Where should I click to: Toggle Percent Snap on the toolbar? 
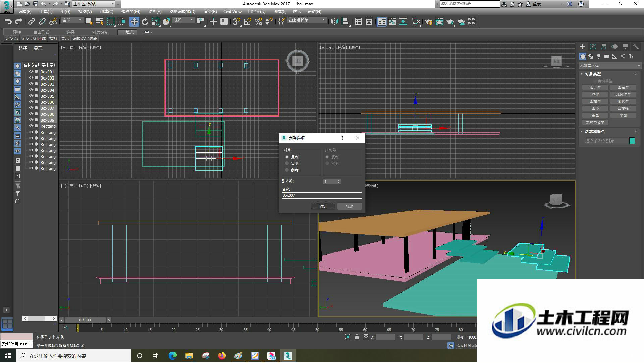point(258,22)
